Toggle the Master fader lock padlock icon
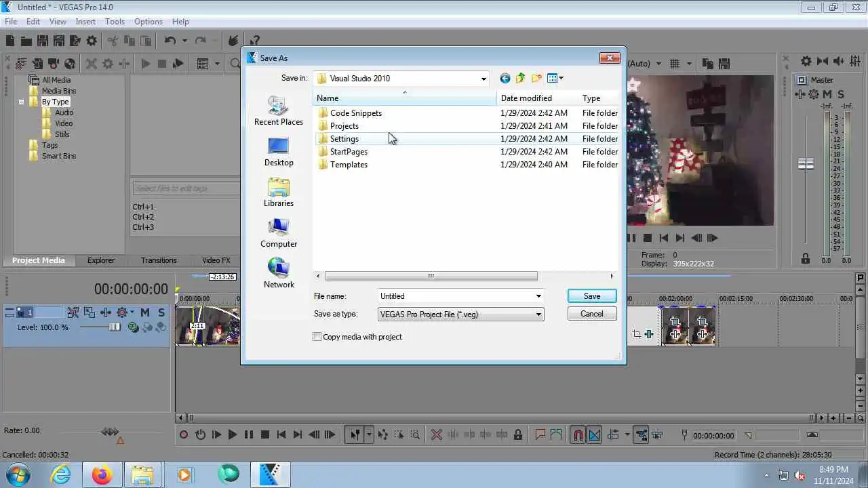 click(x=806, y=259)
